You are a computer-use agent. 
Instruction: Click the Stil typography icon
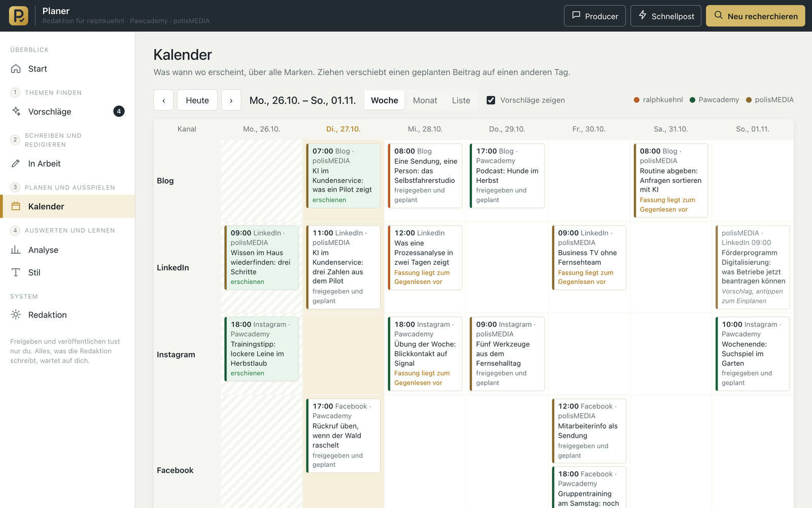click(x=16, y=272)
